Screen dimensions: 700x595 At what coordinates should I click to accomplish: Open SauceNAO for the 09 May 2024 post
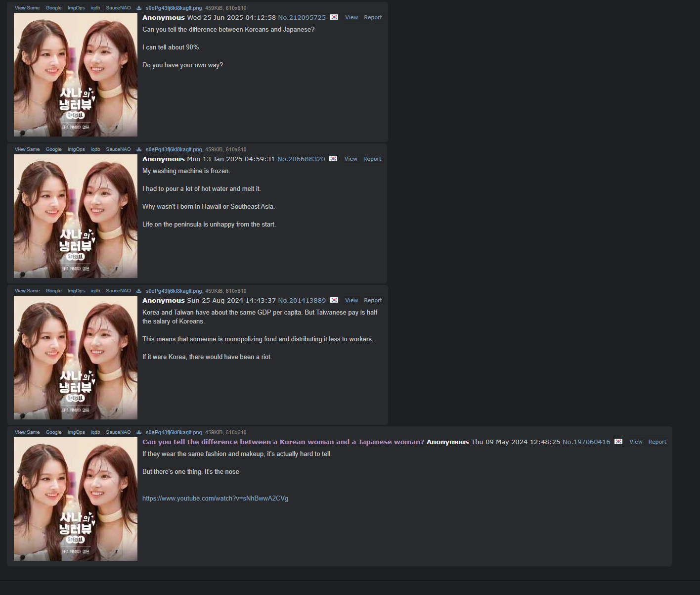click(119, 432)
